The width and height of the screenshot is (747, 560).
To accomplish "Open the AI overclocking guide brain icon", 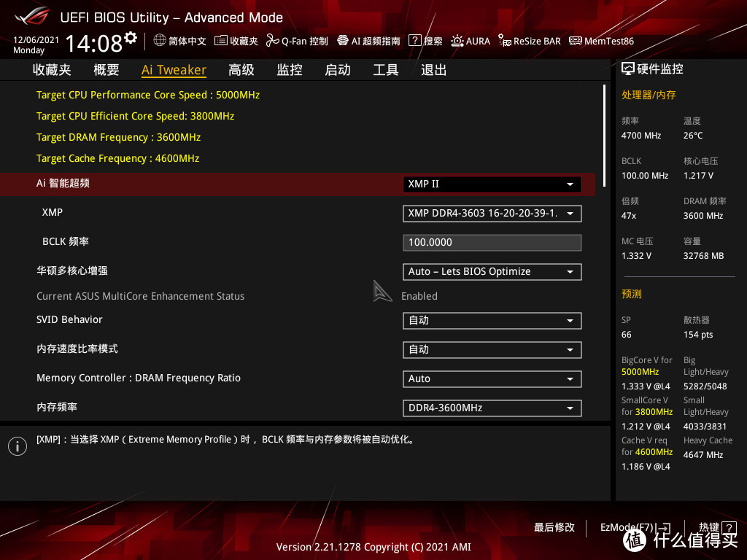I will pyautogui.click(x=343, y=41).
